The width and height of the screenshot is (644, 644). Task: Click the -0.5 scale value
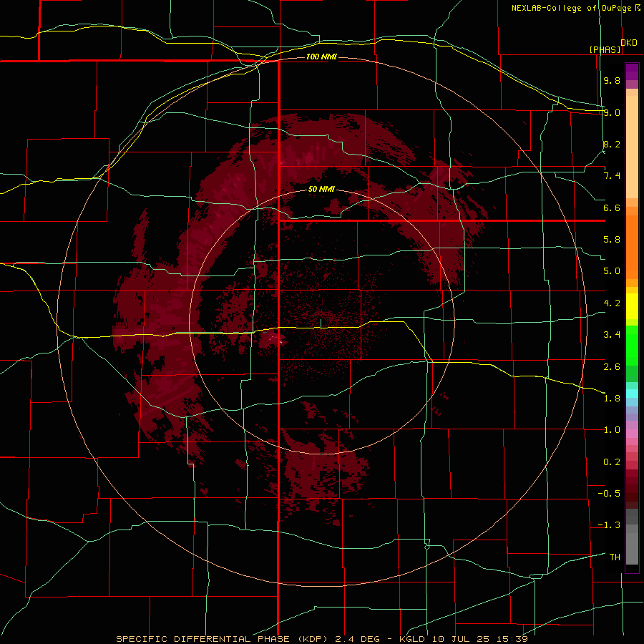coord(609,494)
